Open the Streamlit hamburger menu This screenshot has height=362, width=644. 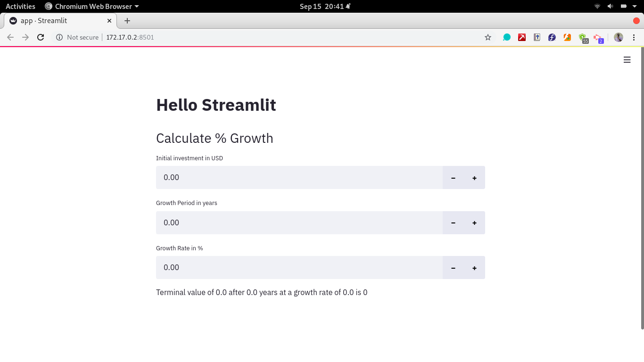point(627,60)
